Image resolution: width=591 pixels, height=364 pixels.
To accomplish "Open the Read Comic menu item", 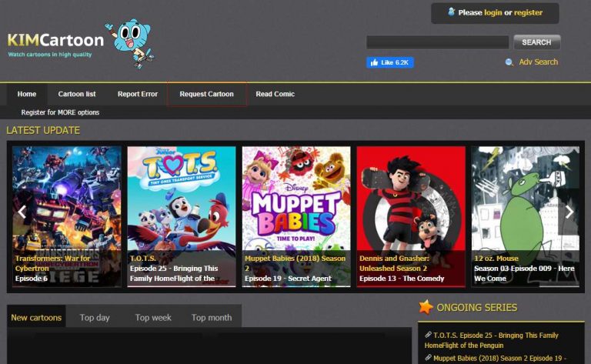I will [x=275, y=94].
